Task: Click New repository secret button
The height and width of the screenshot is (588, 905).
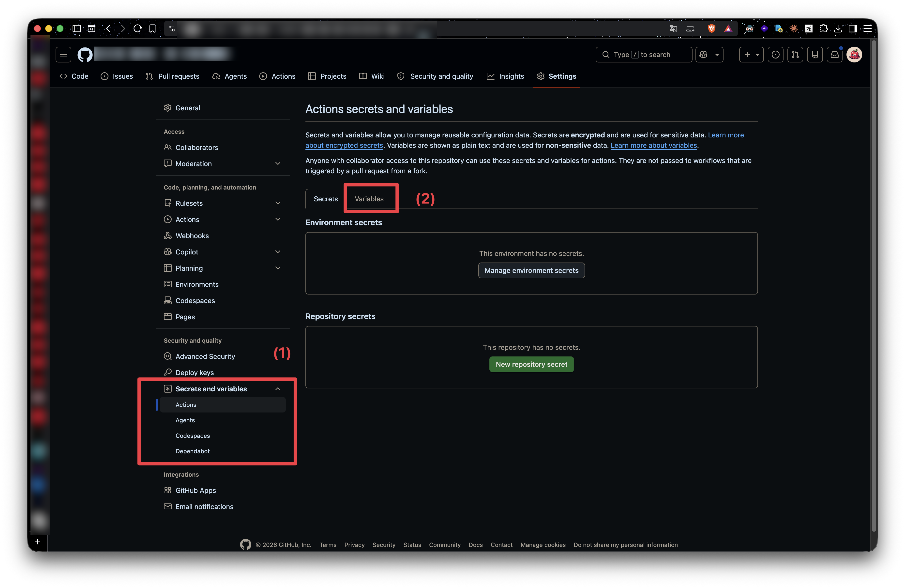Action: 531,365
